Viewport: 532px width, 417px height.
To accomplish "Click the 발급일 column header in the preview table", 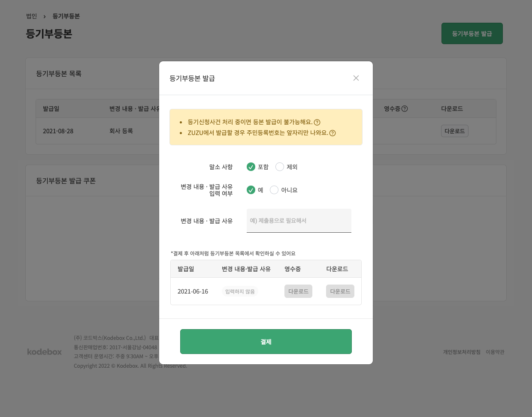I will [x=186, y=269].
